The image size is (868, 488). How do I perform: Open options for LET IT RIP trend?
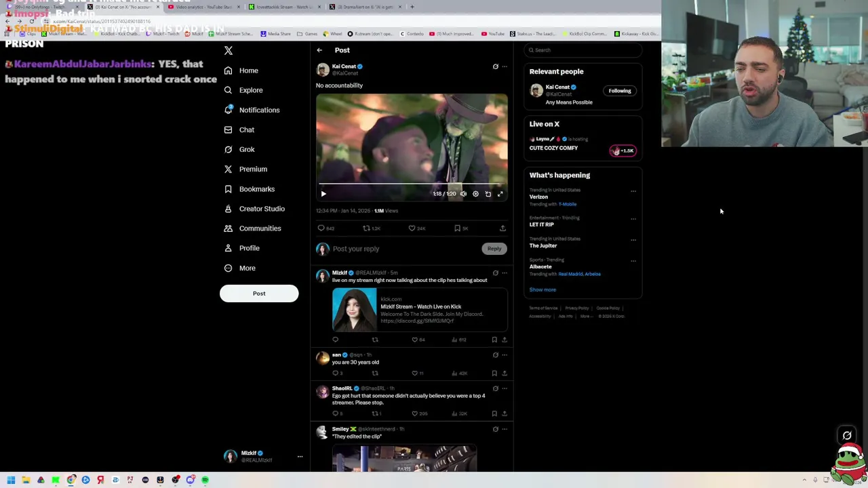(633, 219)
